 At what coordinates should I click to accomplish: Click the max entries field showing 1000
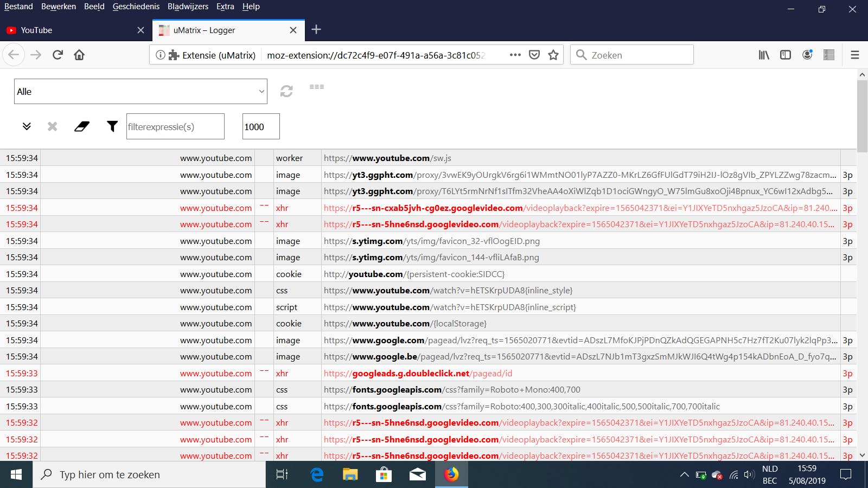(261, 126)
